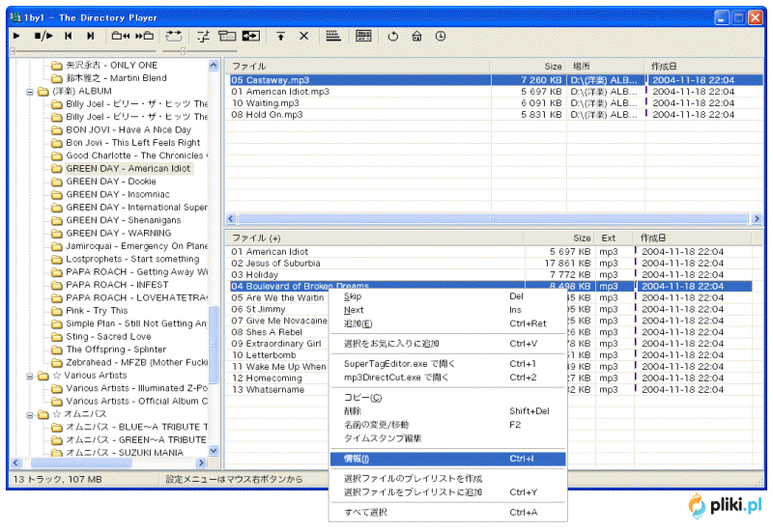Image resolution: width=773 pixels, height=532 pixels.
Task: Click the circular reload arrow icon
Action: 393,36
